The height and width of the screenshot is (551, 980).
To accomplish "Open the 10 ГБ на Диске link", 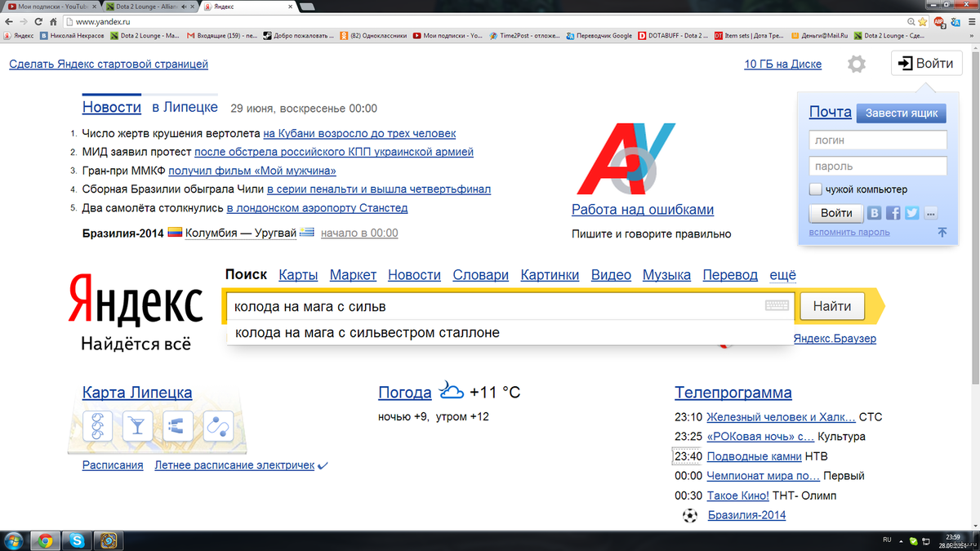I will pyautogui.click(x=783, y=64).
